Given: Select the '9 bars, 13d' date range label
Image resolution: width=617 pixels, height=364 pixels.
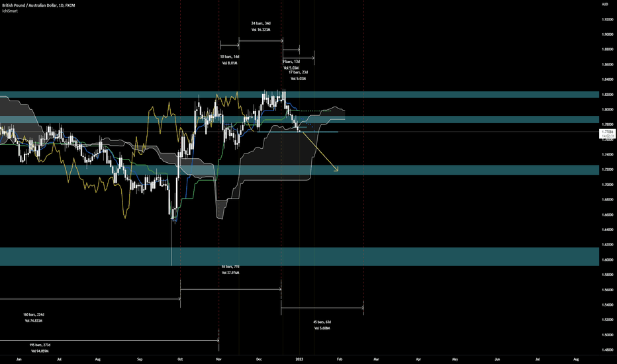Looking at the screenshot, I should pyautogui.click(x=291, y=62).
